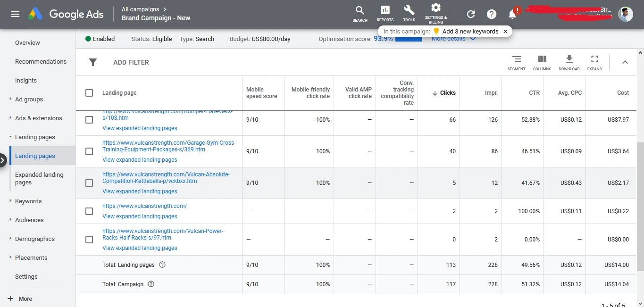Sort by the Avg. CPC column header
644x307 pixels.
tap(570, 93)
